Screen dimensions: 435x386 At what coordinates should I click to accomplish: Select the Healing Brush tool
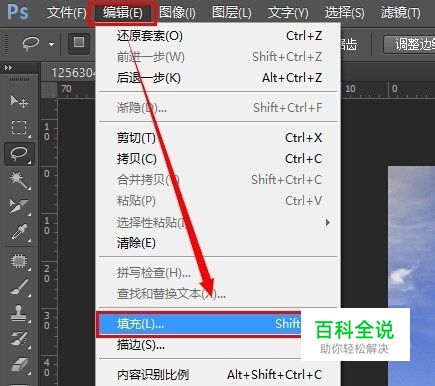tap(19, 261)
